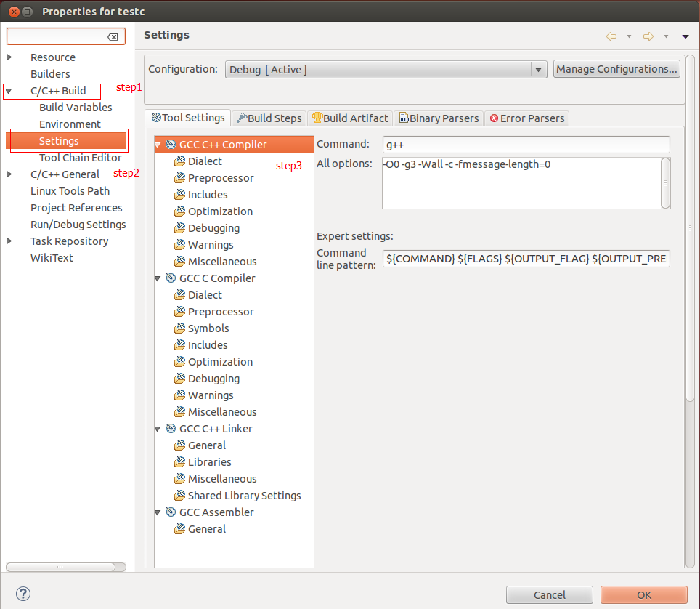Select Tool Chain Editor in the tree

click(x=80, y=157)
